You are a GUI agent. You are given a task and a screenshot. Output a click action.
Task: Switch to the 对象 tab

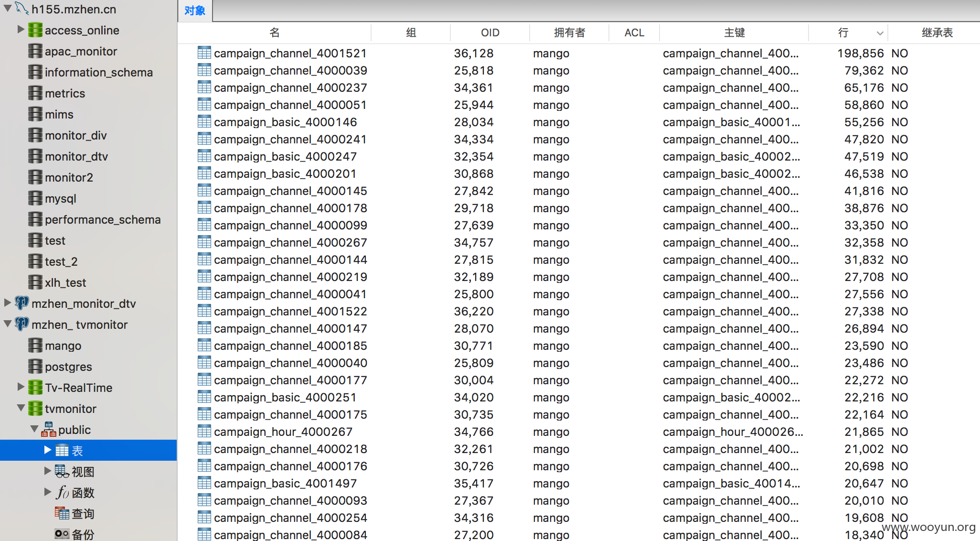(x=195, y=11)
